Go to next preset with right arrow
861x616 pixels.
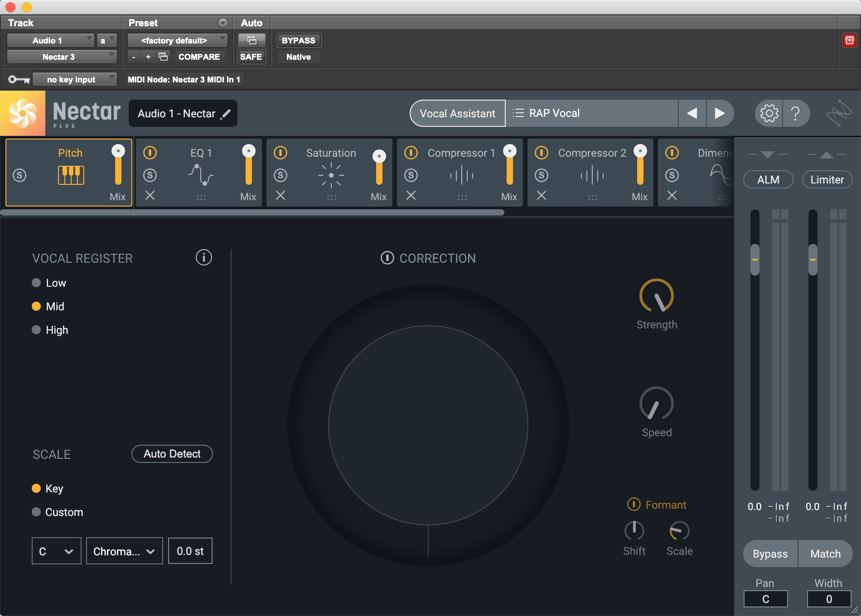click(719, 113)
